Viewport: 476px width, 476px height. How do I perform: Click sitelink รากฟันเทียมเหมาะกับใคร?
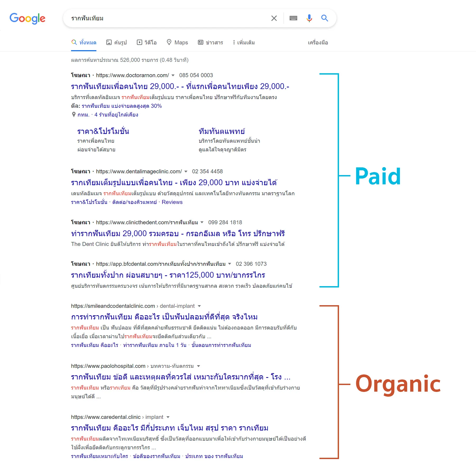point(99,456)
